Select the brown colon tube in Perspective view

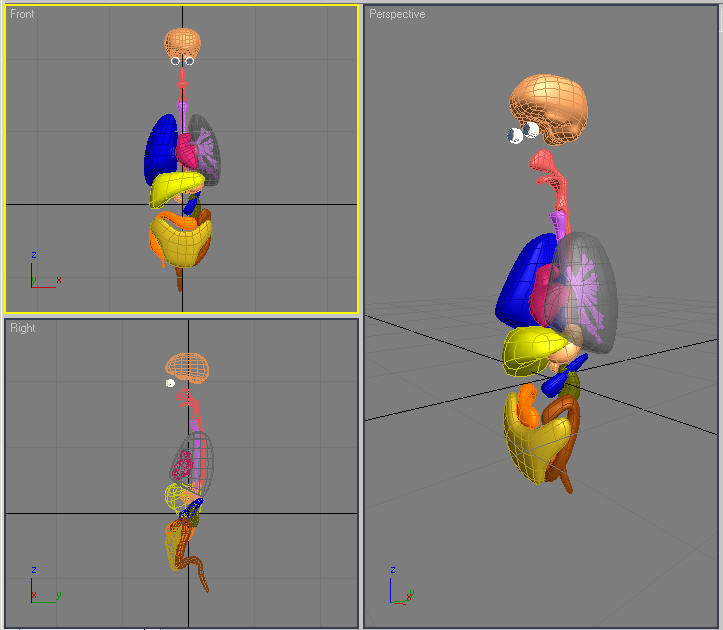[x=566, y=440]
